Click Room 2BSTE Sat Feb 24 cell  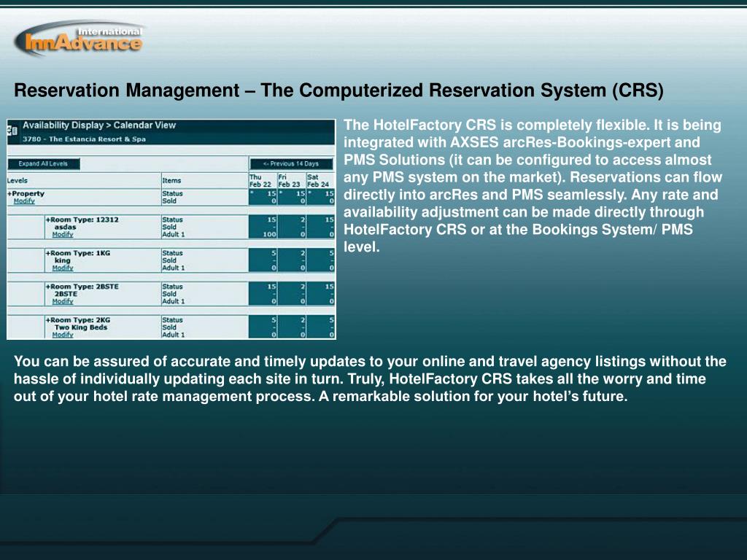point(321,294)
